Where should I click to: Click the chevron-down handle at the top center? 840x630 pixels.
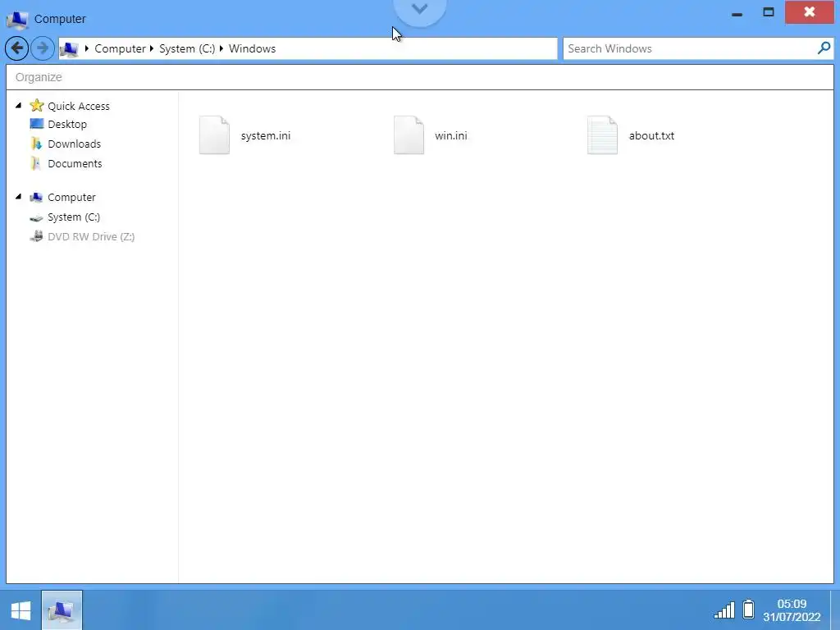[419, 10]
